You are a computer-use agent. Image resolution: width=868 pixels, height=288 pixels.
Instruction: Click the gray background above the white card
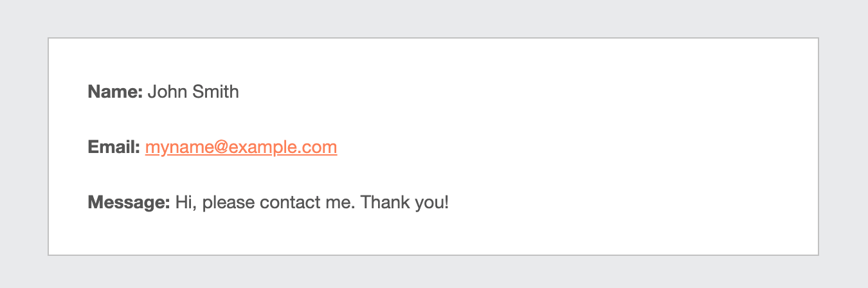(434, 18)
